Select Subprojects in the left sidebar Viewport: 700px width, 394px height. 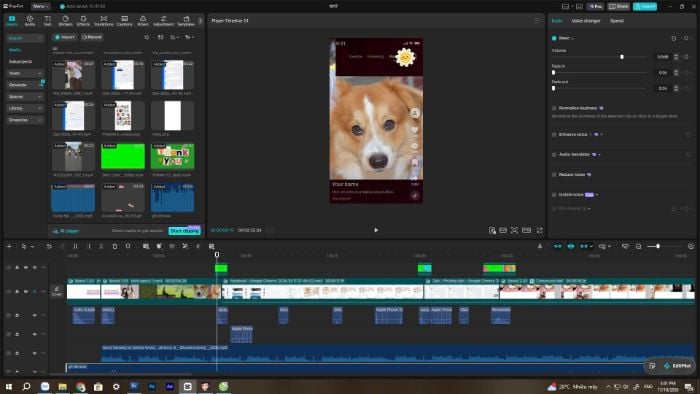click(20, 62)
